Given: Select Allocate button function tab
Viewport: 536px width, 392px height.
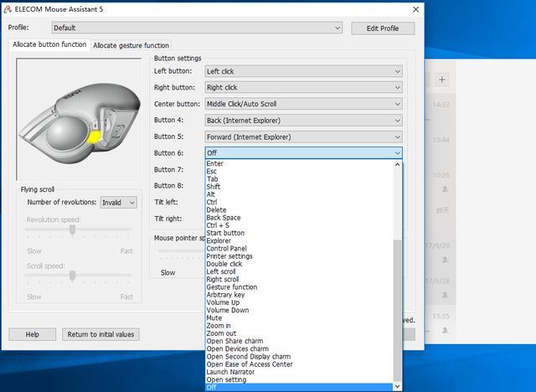Looking at the screenshot, I should tap(50, 44).
